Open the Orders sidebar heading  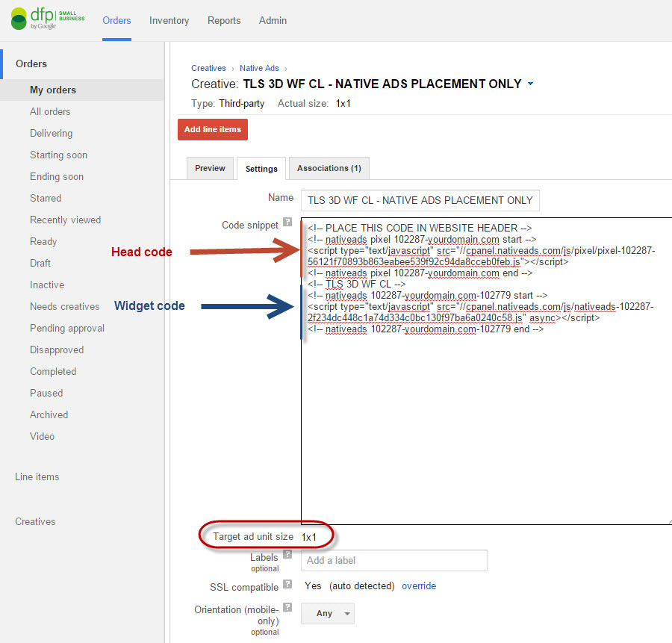(31, 64)
